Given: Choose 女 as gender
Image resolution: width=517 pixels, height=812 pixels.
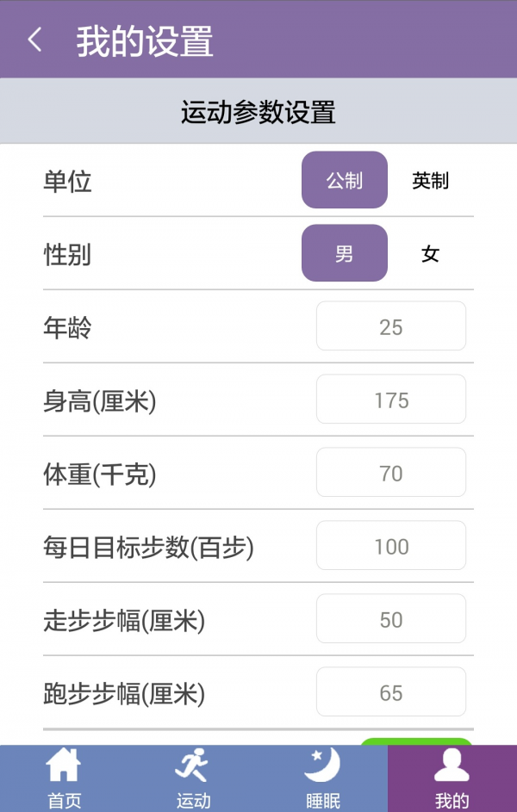Looking at the screenshot, I should (x=431, y=253).
